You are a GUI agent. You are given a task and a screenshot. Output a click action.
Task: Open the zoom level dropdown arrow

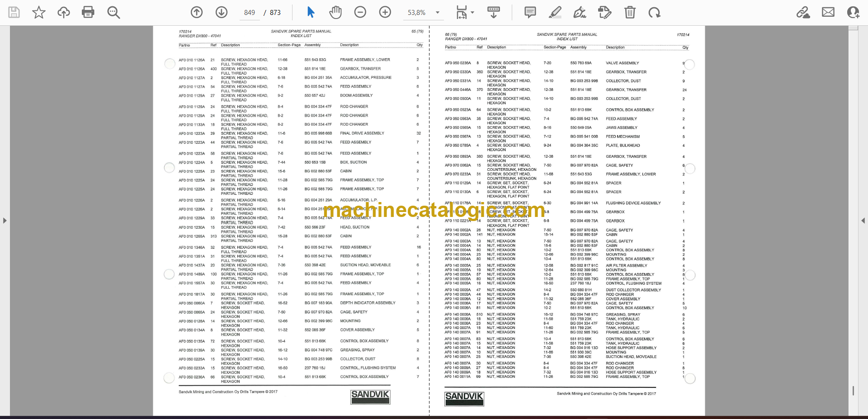point(438,13)
